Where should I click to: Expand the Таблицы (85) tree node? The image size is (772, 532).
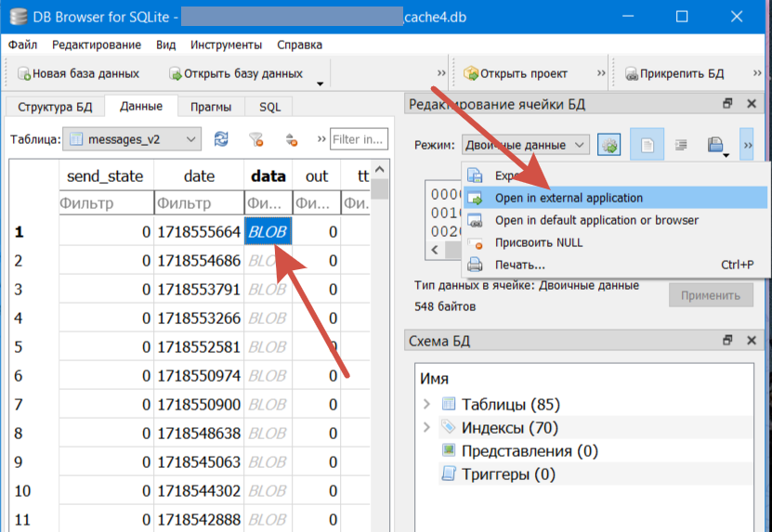pos(426,405)
